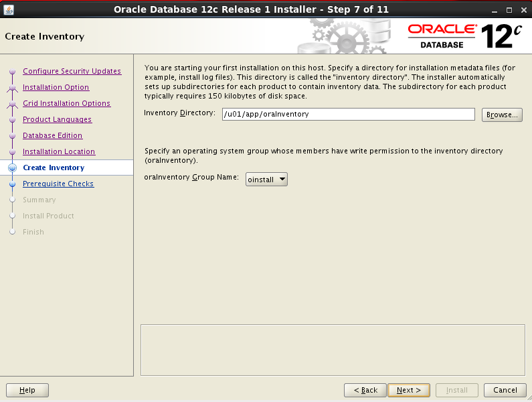Viewport: 532px width, 402px height.
Task: Click the Oracle Database 12c logo
Action: click(x=465, y=36)
